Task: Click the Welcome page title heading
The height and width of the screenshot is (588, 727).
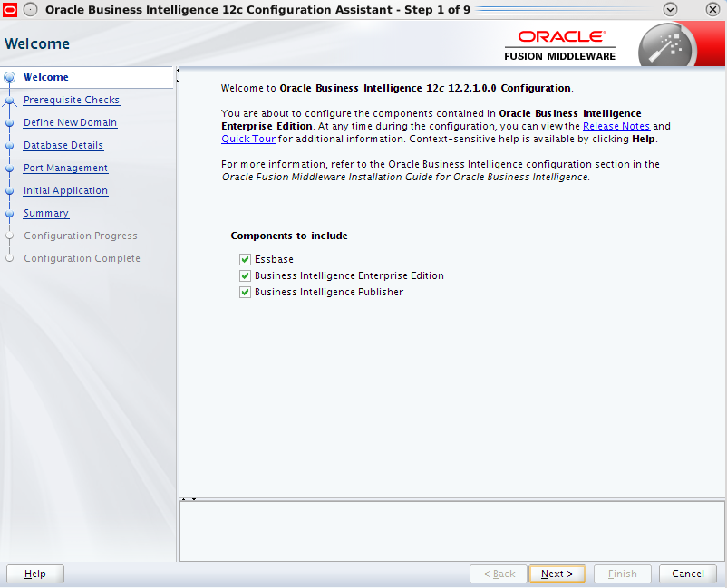Action: (x=37, y=44)
